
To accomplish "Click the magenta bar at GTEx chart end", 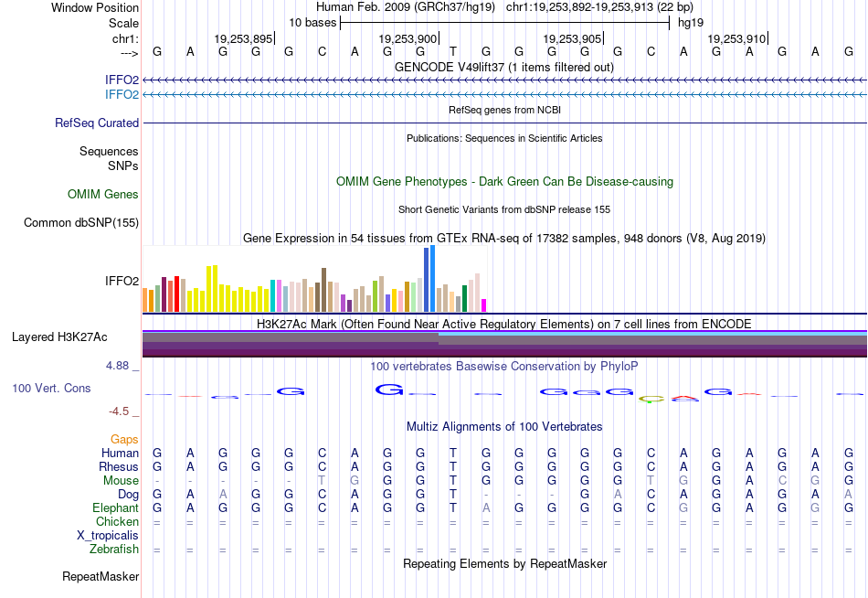I will pos(484,305).
